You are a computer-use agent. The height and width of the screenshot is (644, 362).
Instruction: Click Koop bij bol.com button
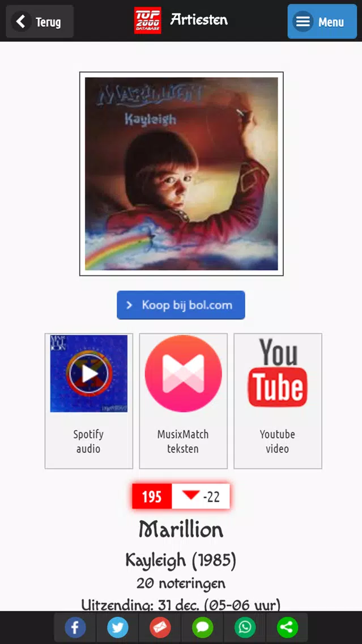tap(181, 305)
